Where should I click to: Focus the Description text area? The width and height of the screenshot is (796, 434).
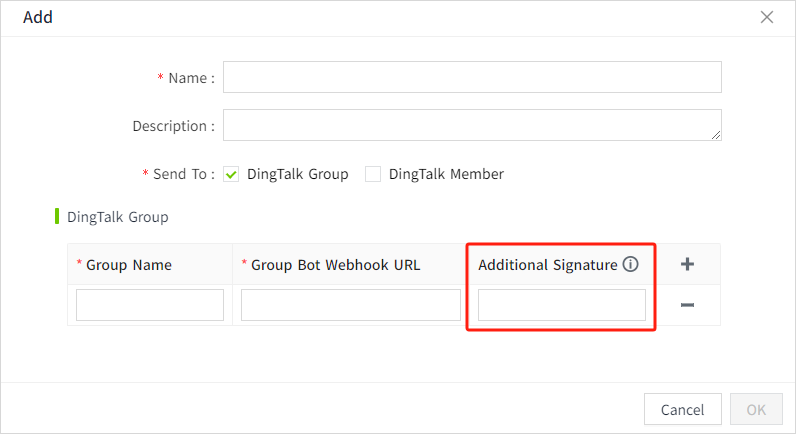pos(472,125)
